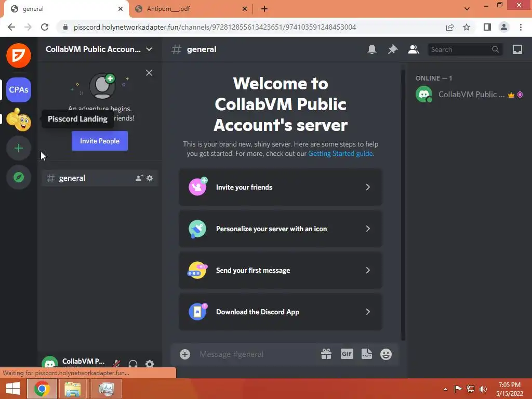Open the inbox icon
Screen dimensions: 532x399
[x=517, y=49]
